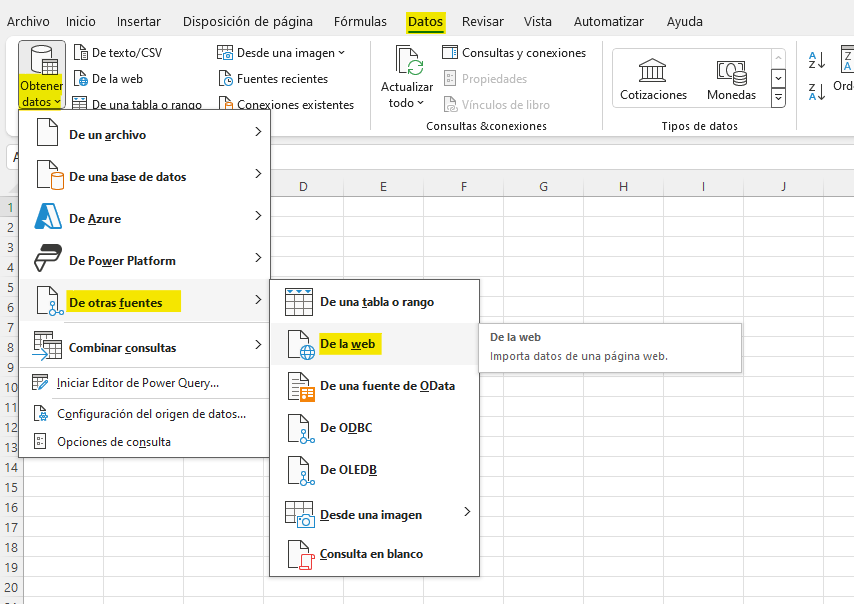Open the Ayuda tab
Image resolution: width=854 pixels, height=604 pixels.
click(685, 22)
